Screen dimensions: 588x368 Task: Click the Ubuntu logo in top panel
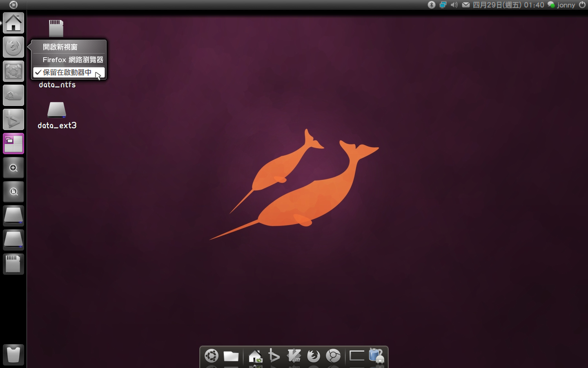pos(13,5)
